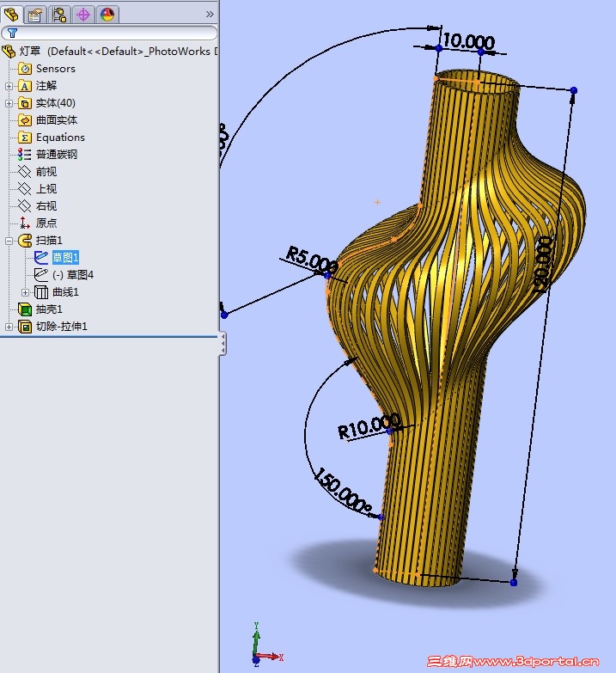Click the 切除-拉伸1 cut-extrude icon
This screenshot has width=616, height=673.
[x=25, y=327]
